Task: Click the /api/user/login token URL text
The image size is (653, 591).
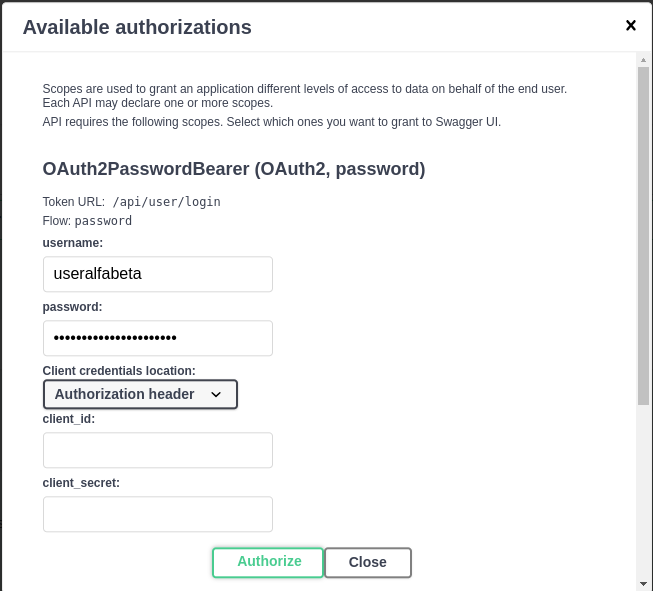Action: point(166,202)
